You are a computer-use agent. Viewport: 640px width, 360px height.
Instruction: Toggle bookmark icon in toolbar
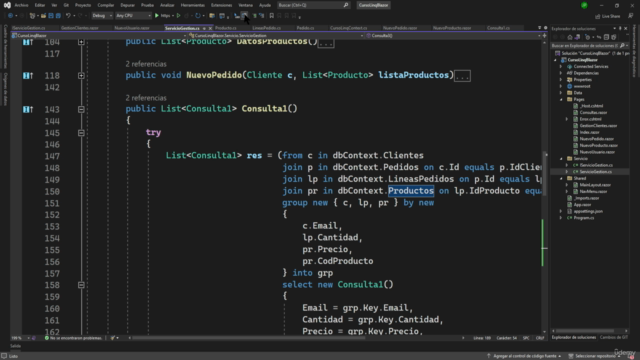coord(271,16)
